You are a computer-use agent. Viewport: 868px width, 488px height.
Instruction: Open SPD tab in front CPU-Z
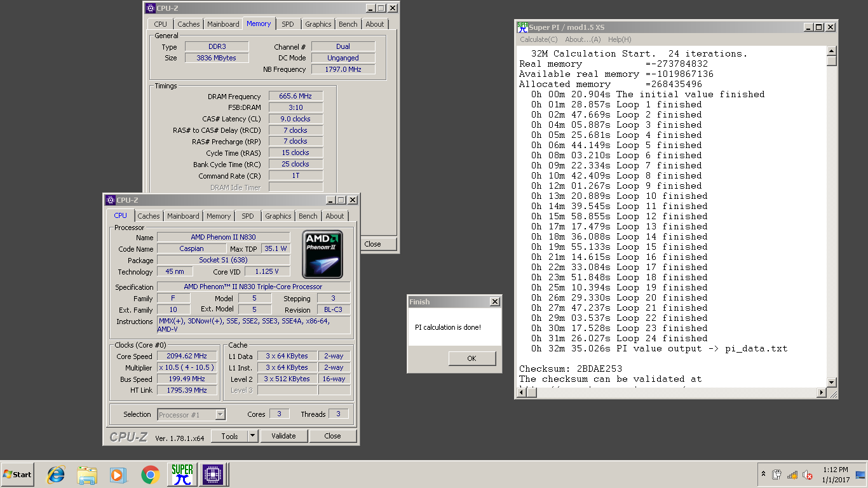[x=248, y=216]
